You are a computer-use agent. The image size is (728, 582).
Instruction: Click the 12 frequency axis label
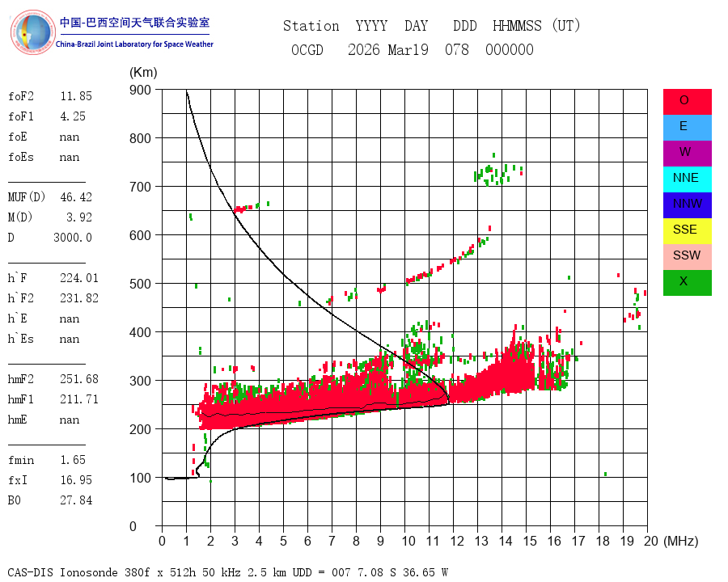click(x=457, y=541)
